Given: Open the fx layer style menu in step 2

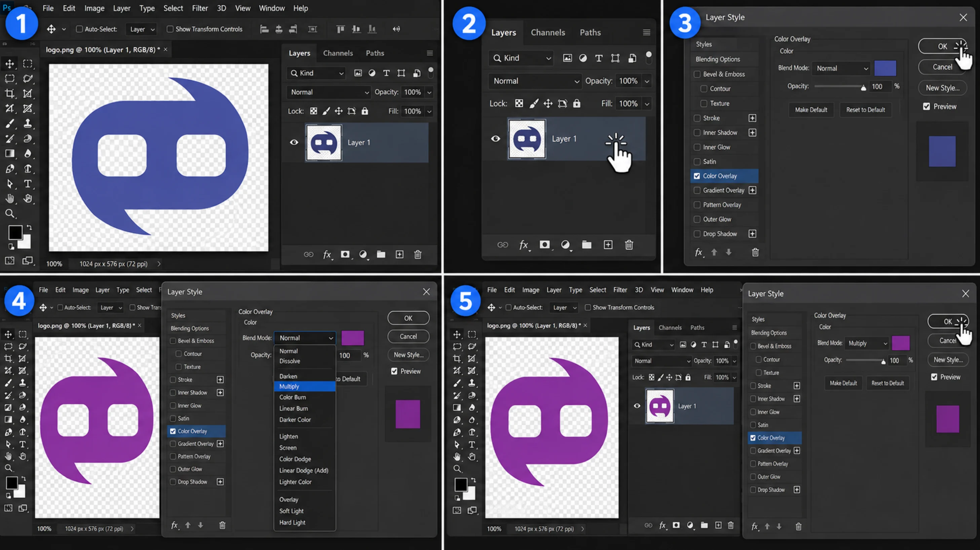Looking at the screenshot, I should pyautogui.click(x=524, y=245).
